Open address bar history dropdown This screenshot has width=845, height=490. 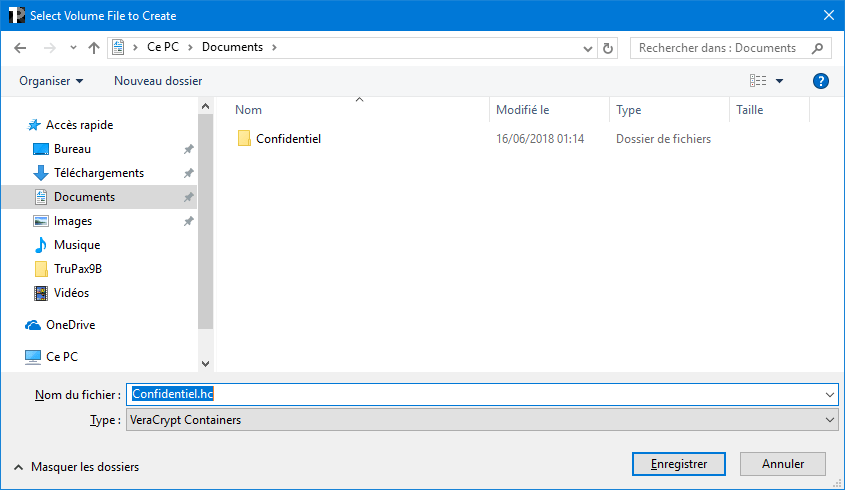[587, 49]
